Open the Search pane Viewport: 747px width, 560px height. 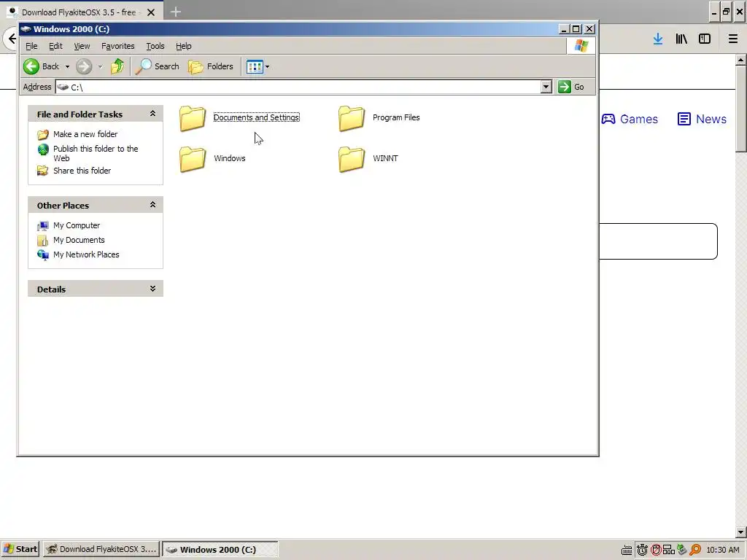pyautogui.click(x=158, y=66)
